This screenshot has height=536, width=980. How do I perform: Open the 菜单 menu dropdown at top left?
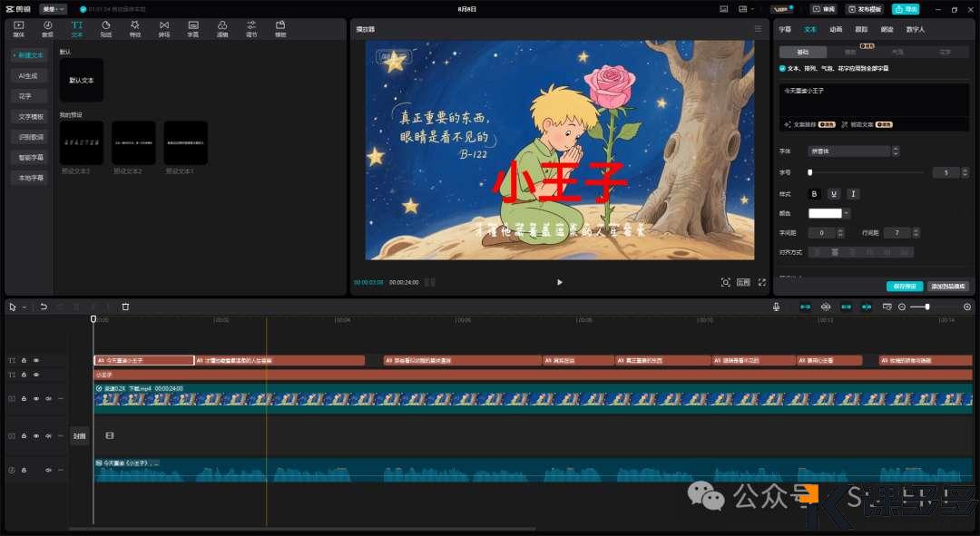point(54,9)
